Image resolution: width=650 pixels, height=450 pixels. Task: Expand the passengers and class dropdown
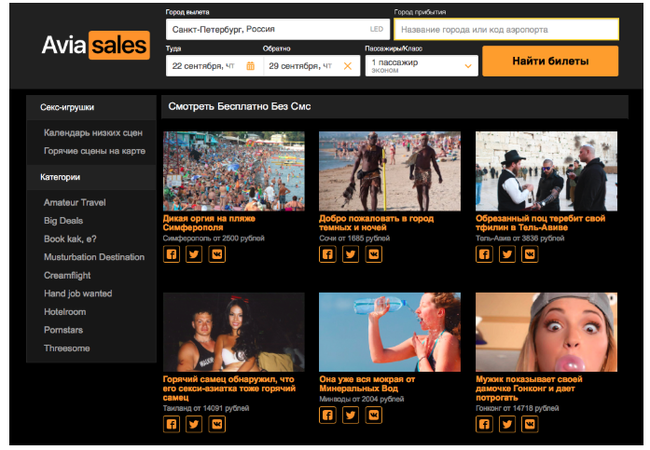coord(421,66)
